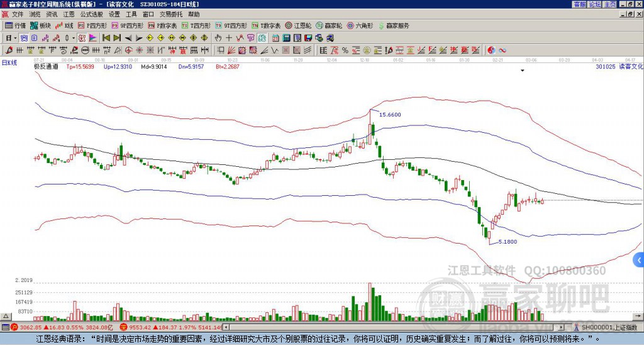Screen dimensions: 644x345
Task: Open the candlestick style dropdown arrow
Action: point(73,38)
